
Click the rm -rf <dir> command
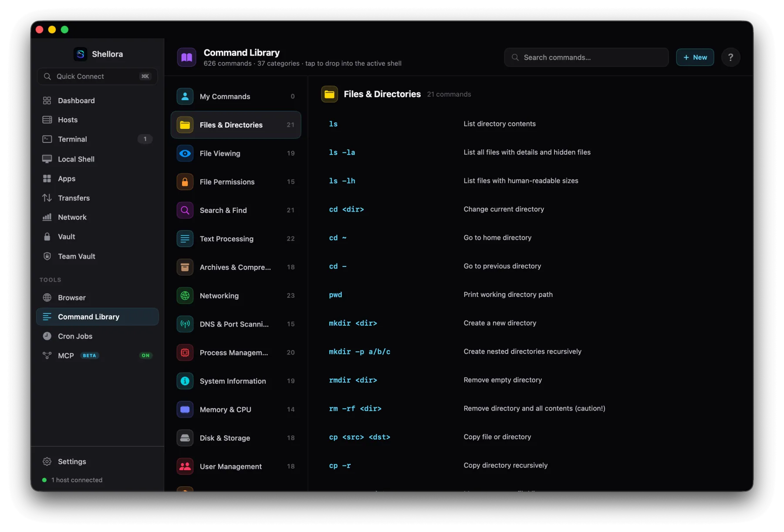(355, 408)
